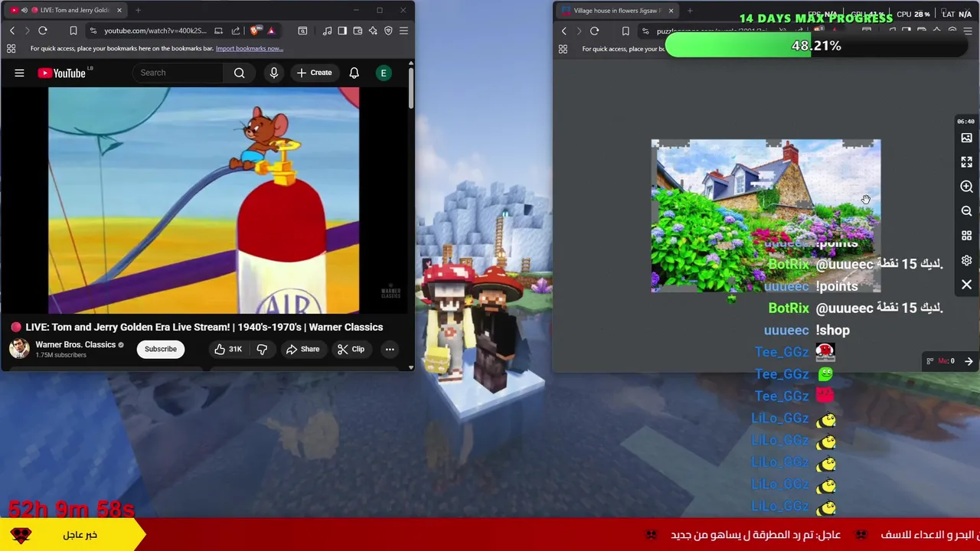Click the 48.21% progress bar
The image size is (980, 551).
[816, 46]
